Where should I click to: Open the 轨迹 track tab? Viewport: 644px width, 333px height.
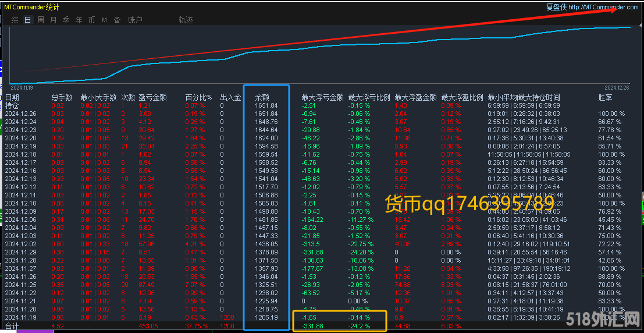pyautogui.click(x=186, y=20)
